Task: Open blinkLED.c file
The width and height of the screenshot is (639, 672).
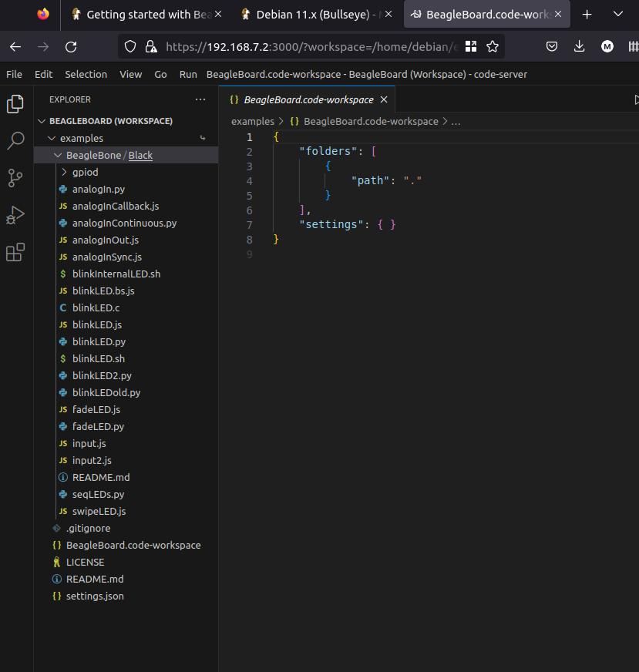Action: click(96, 307)
